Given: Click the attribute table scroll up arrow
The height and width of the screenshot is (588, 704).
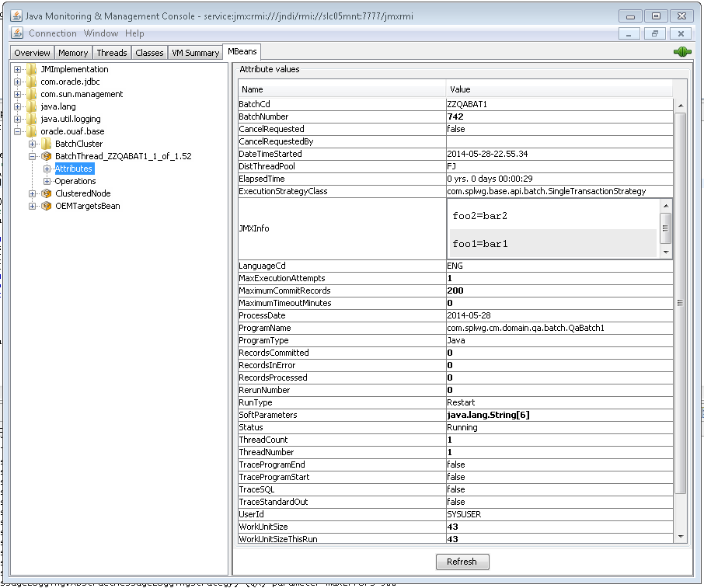Looking at the screenshot, I should click(x=681, y=106).
